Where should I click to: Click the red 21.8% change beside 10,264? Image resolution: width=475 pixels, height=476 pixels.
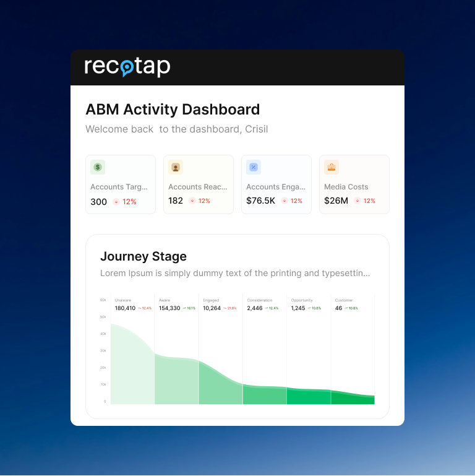[230, 308]
